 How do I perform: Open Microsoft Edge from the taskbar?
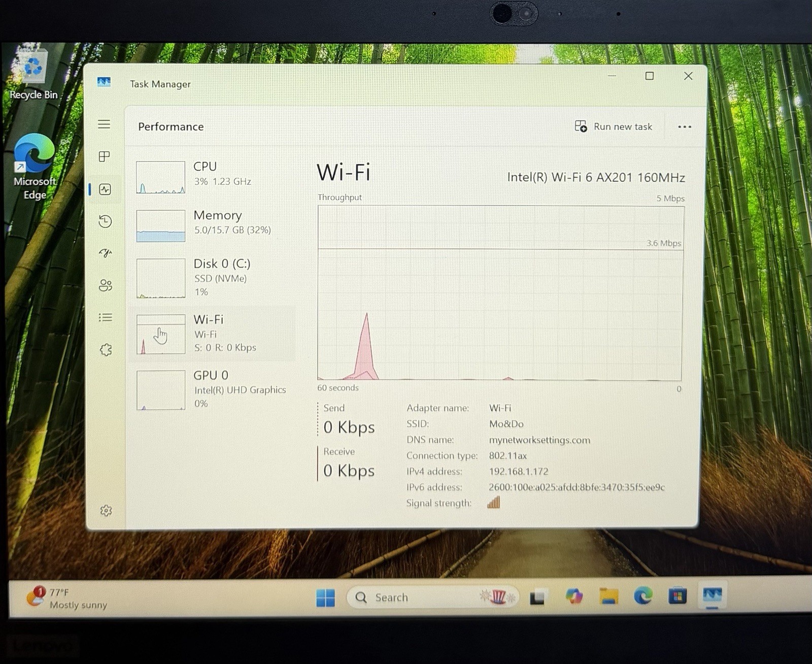[643, 595]
